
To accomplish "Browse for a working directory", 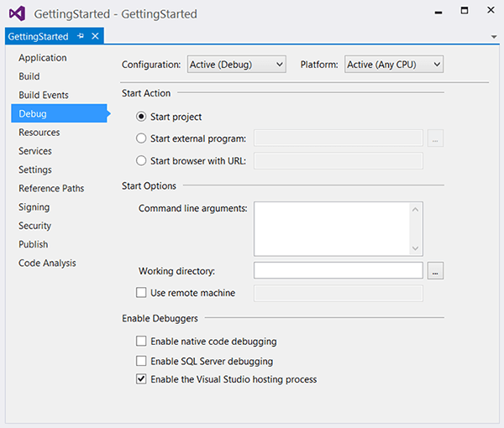I will pos(435,270).
